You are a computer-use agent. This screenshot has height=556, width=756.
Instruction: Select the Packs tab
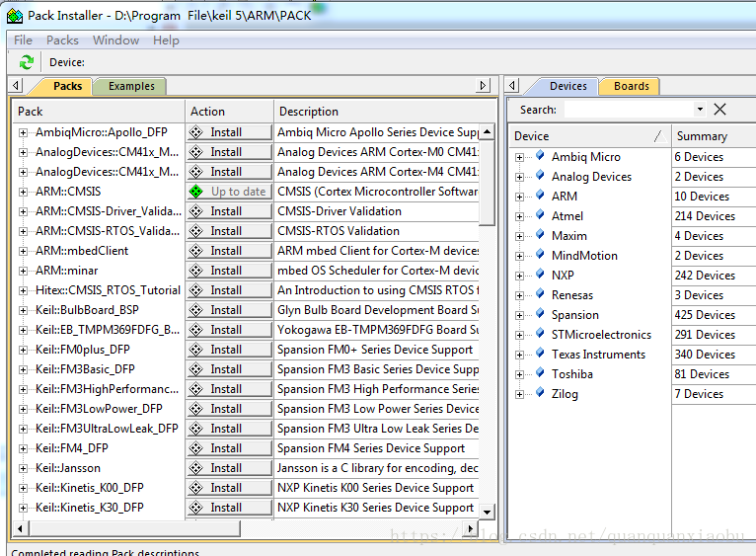tap(67, 86)
